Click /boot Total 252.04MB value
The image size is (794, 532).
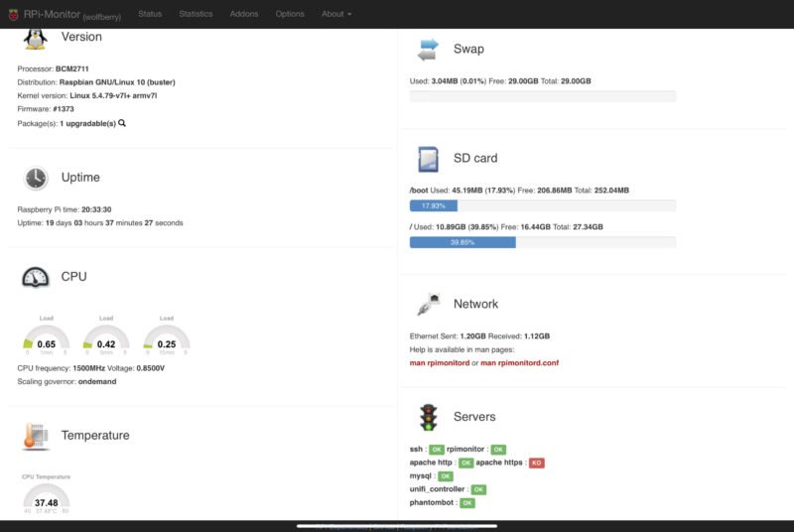click(x=611, y=191)
